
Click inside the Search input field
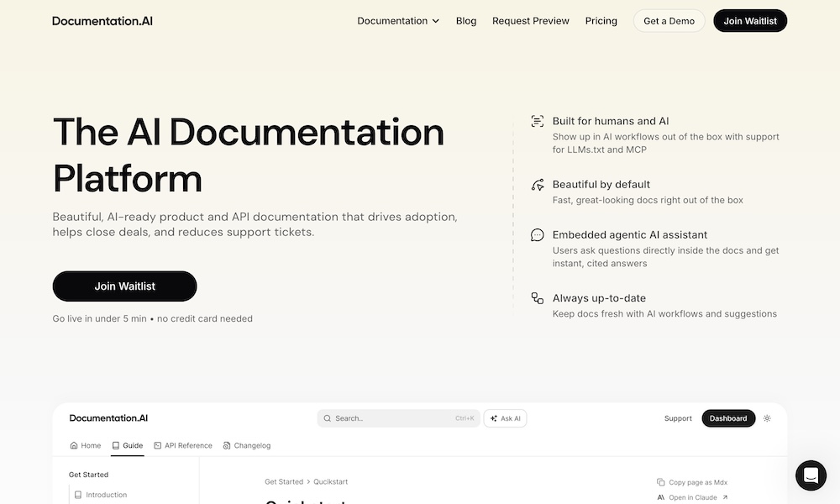point(395,417)
